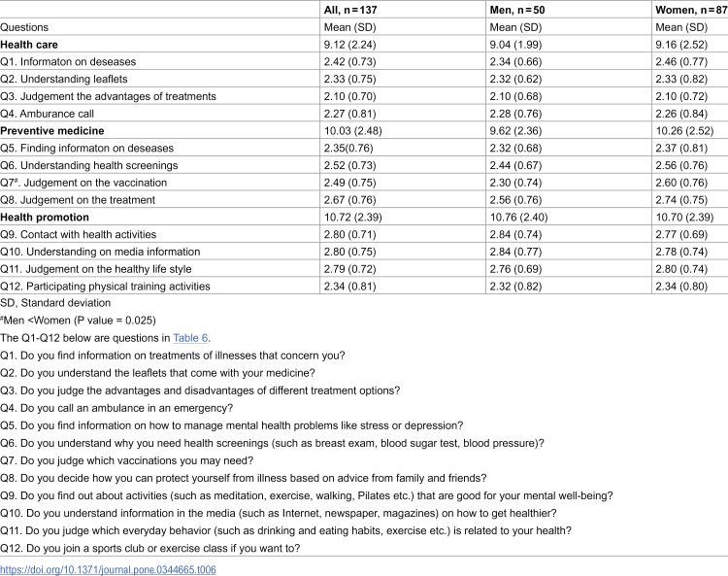
Task: Open the doi.org journal.pone DOI link
Action: 108,569
